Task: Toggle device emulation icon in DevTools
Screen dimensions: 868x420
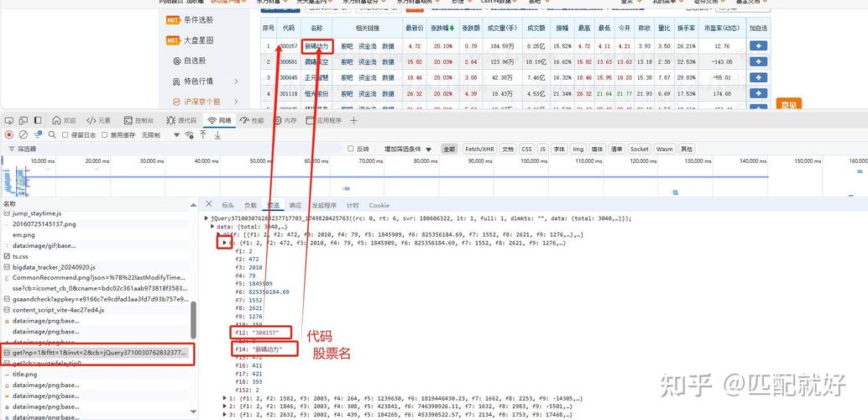Action: 24,120
